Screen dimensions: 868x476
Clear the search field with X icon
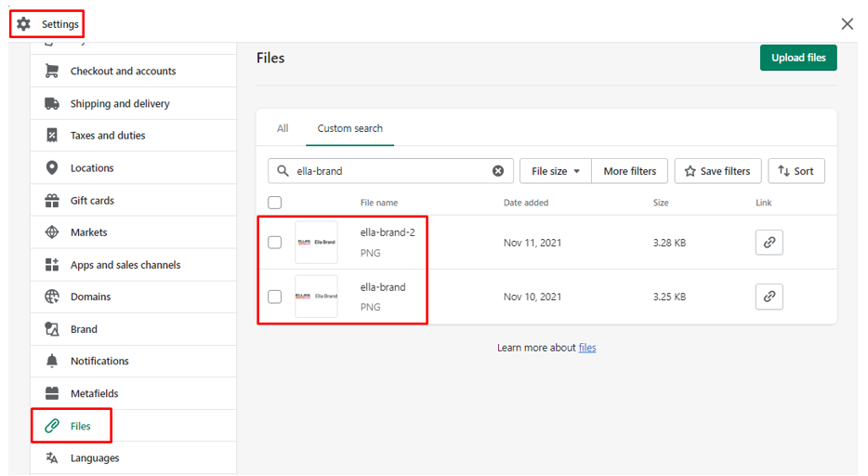point(498,171)
